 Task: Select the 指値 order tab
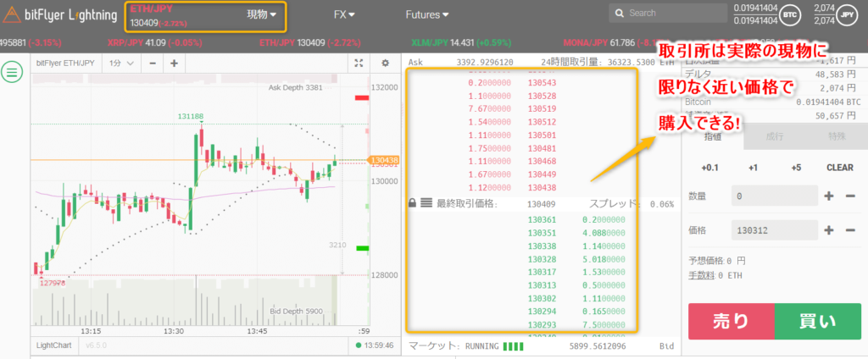point(712,136)
